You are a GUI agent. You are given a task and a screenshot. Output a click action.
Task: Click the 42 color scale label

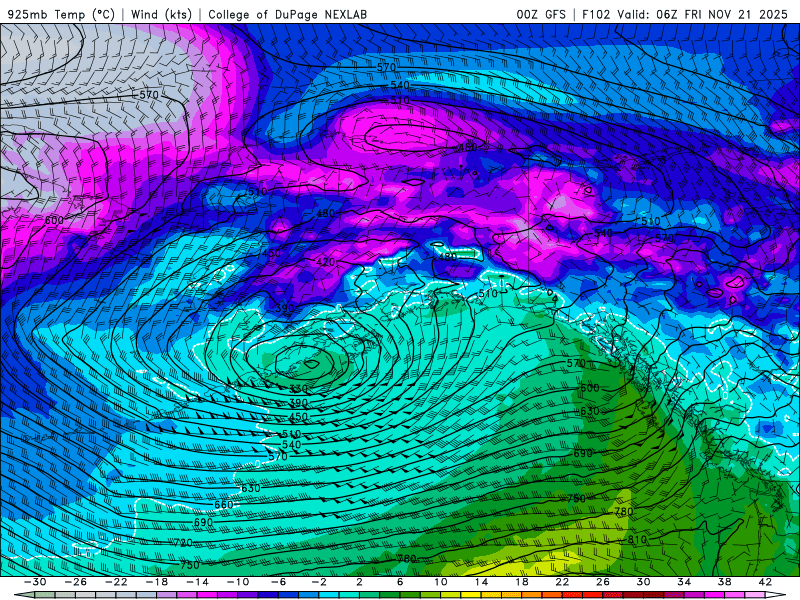tap(765, 582)
